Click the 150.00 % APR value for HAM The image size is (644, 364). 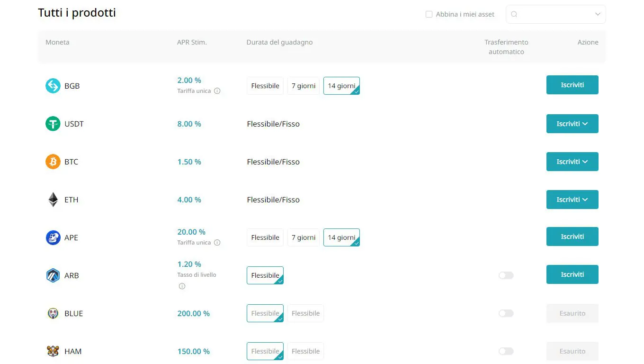coord(193,351)
